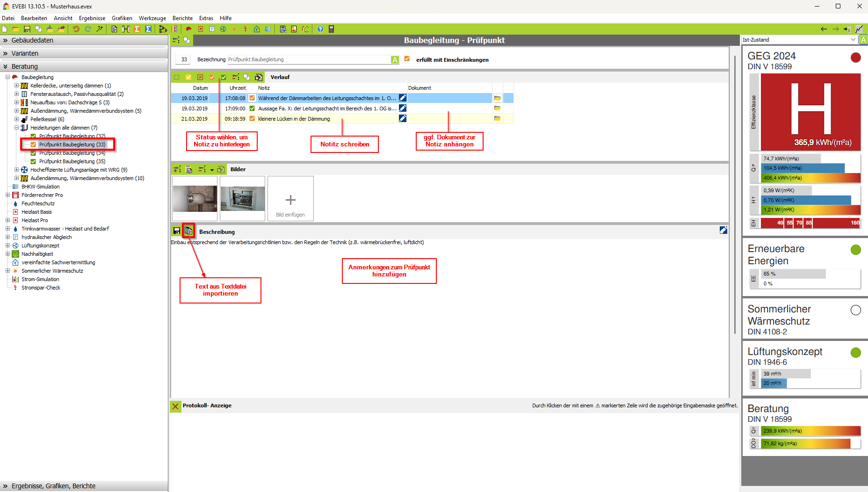868x492 pixels.
Task: Click the import text file icon in Beschreibung
Action: click(x=188, y=231)
